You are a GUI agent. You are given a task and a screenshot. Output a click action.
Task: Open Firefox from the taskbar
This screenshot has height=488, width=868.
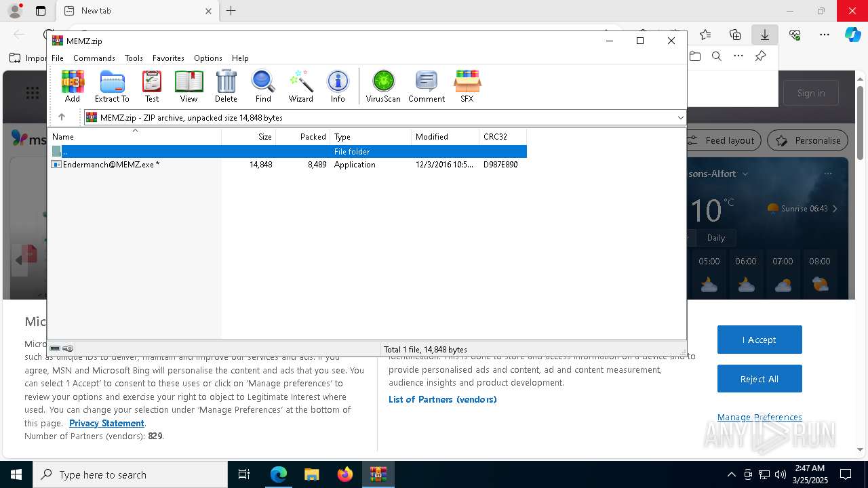point(344,474)
